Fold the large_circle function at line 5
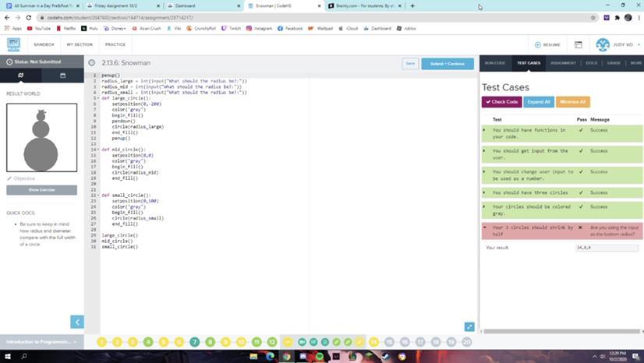The width and height of the screenshot is (644, 363). (98, 98)
